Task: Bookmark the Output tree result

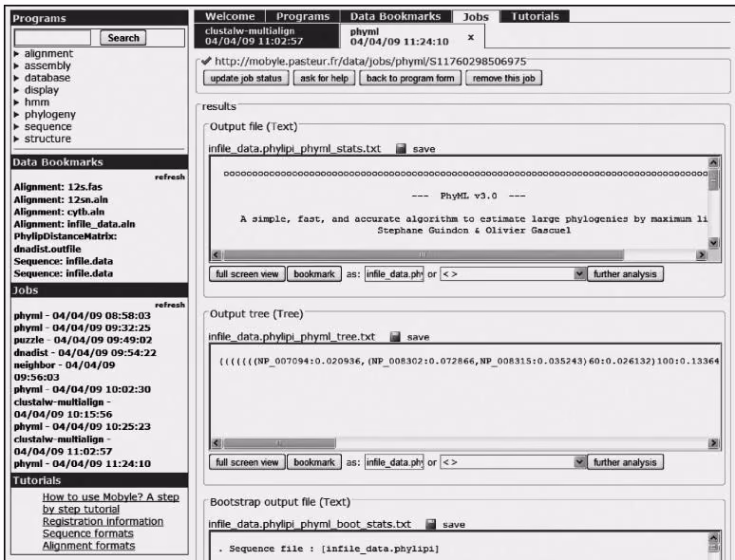Action: [314, 462]
